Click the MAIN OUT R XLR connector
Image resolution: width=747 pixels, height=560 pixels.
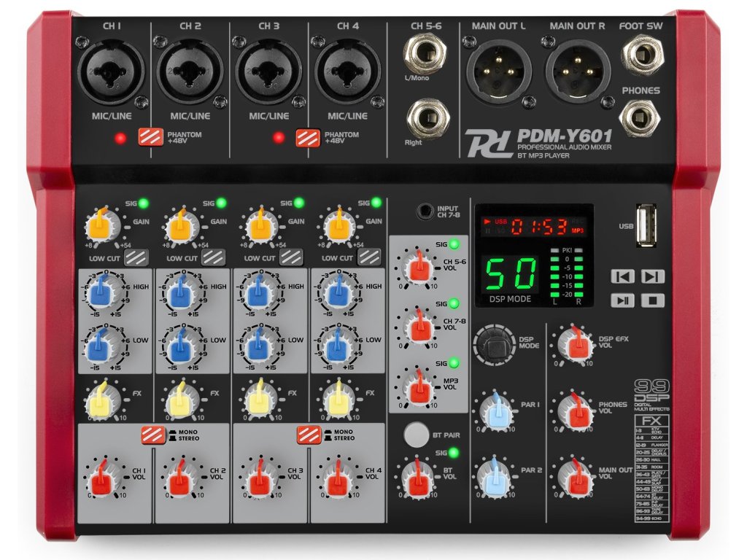coord(578,72)
